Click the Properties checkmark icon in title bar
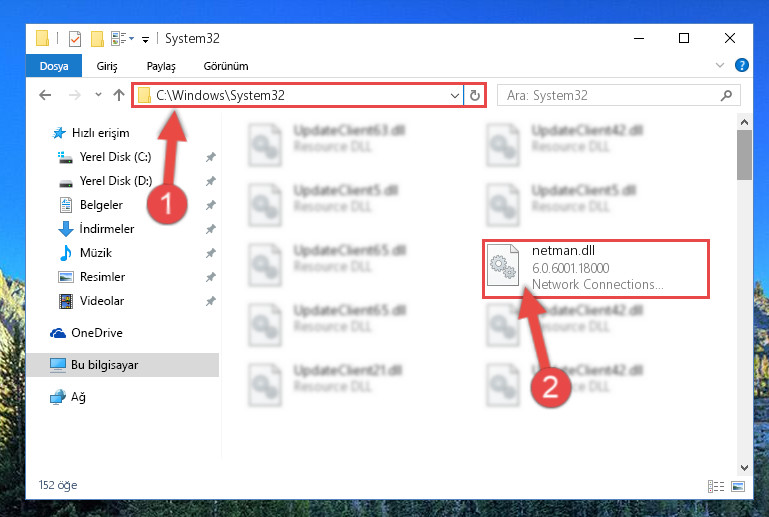 (x=75, y=38)
